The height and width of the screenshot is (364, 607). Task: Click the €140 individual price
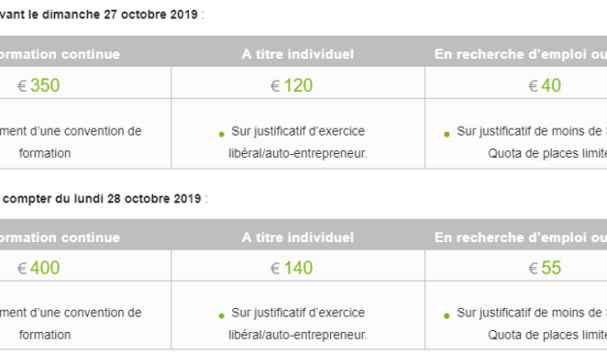291,268
